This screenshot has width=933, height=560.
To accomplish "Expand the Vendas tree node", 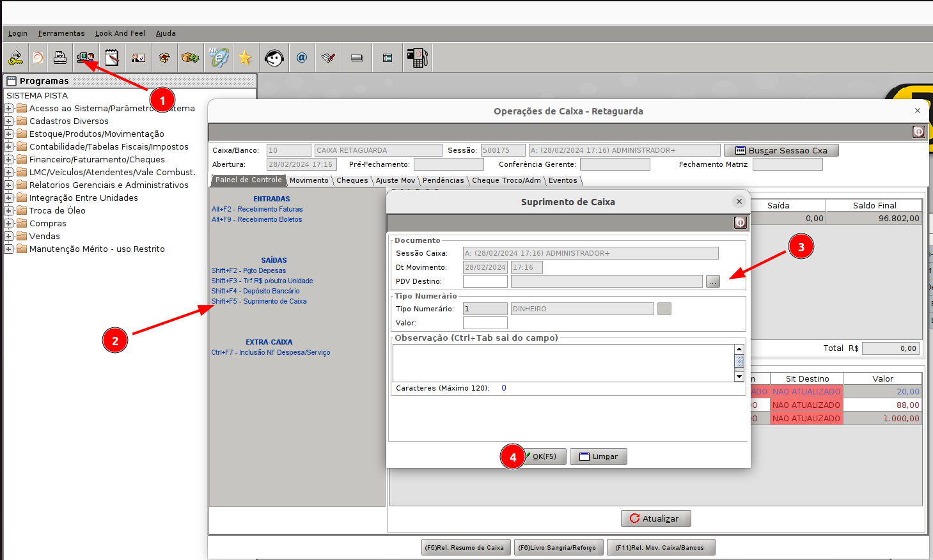I will click(9, 237).
